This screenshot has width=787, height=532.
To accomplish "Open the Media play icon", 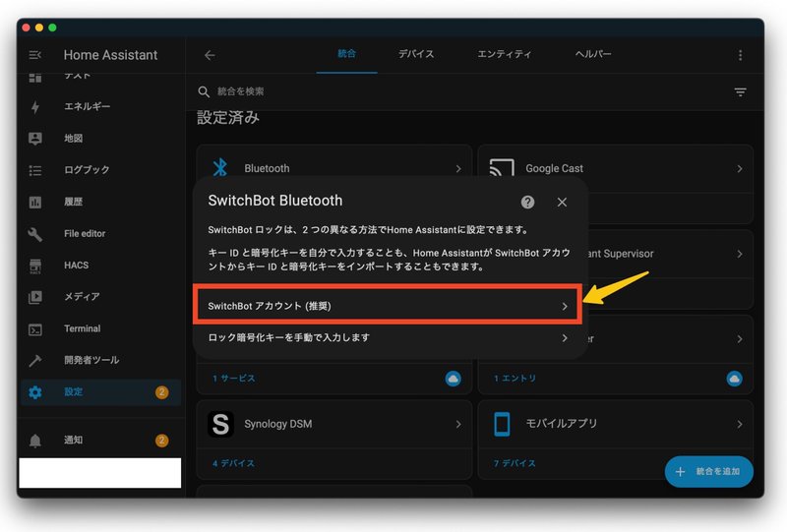I will tap(35, 297).
